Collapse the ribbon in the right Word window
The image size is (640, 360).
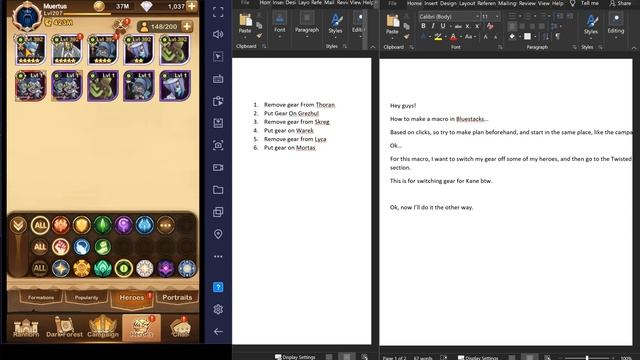click(634, 48)
